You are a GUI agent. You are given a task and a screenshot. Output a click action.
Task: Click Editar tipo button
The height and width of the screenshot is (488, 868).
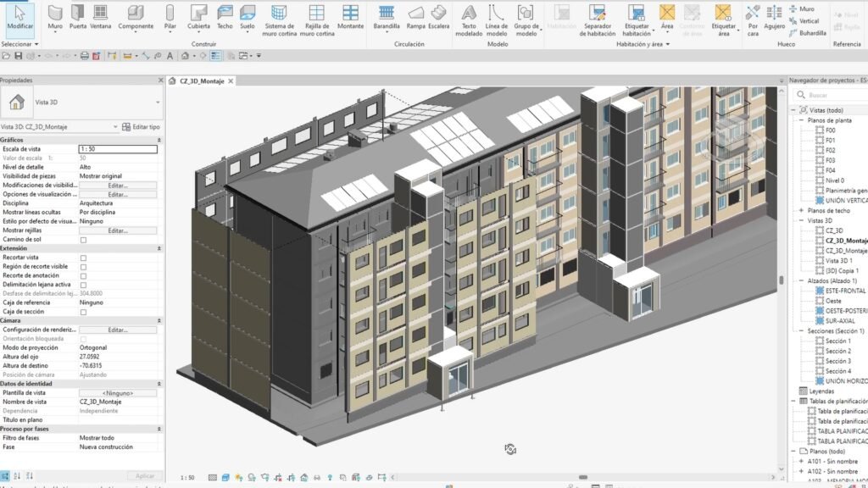point(141,127)
